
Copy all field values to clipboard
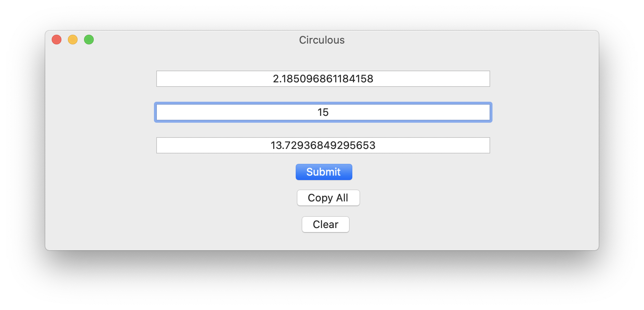328,198
